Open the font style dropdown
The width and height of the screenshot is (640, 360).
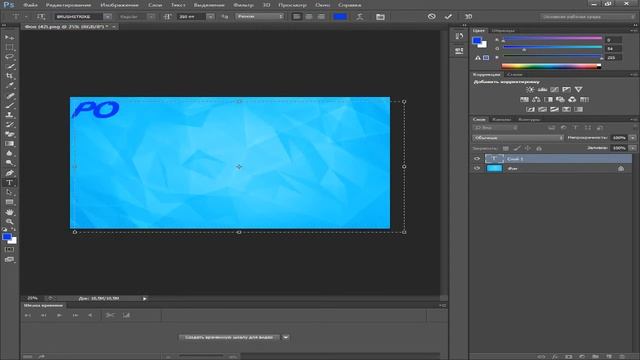click(151, 17)
